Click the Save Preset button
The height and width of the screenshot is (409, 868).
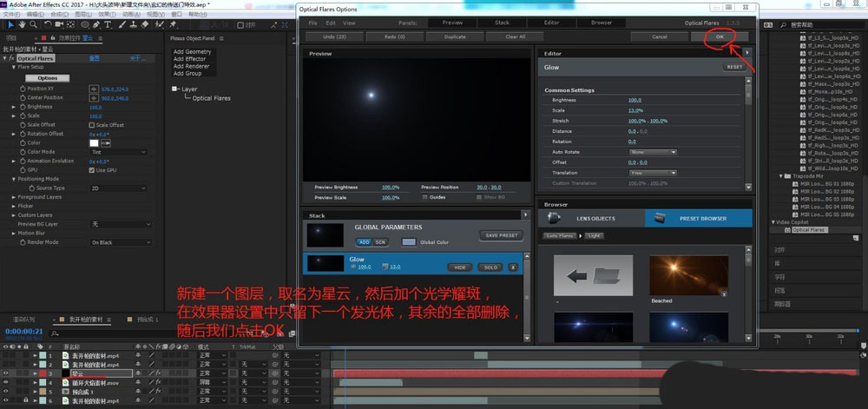501,235
